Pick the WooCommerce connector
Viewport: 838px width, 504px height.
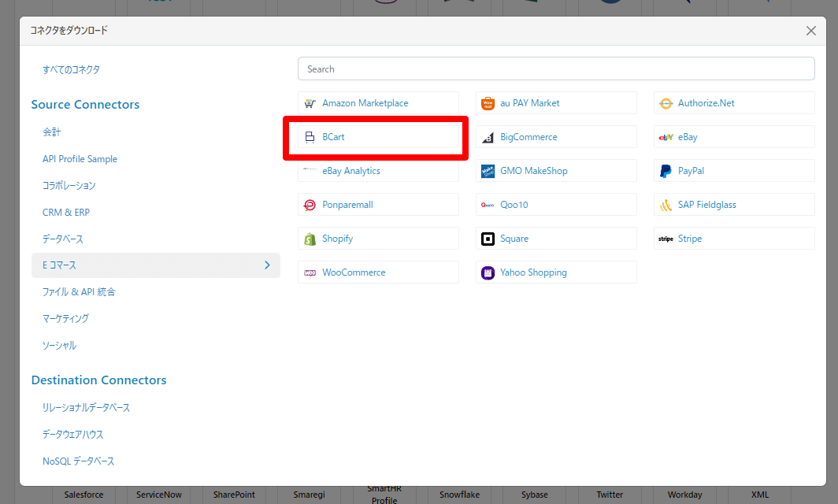[378, 272]
